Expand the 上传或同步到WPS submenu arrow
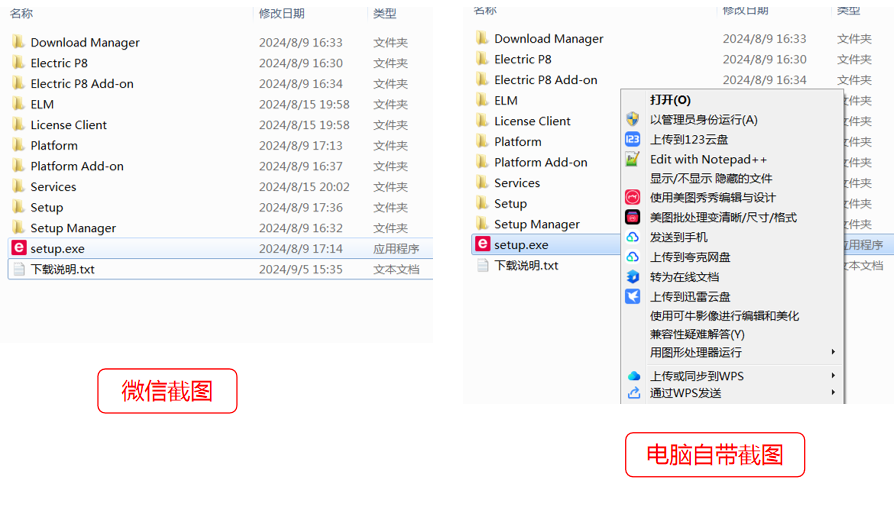894x509 pixels. 833,376
